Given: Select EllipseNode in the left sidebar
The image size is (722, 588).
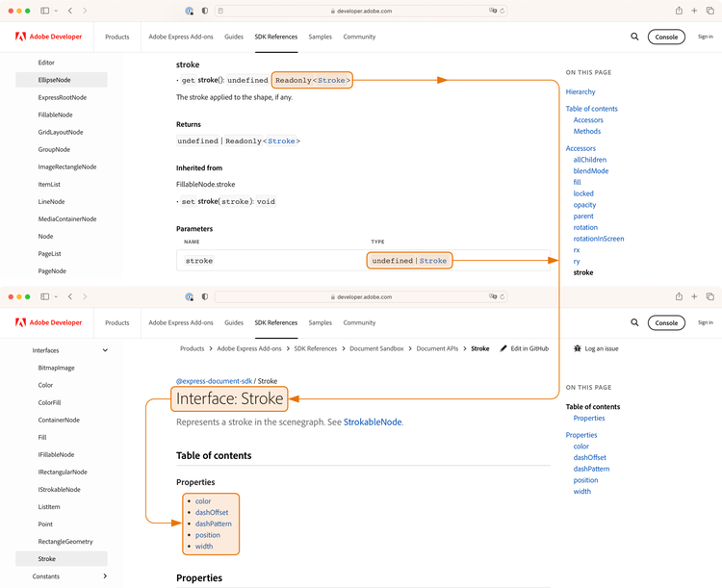Looking at the screenshot, I should [x=54, y=80].
